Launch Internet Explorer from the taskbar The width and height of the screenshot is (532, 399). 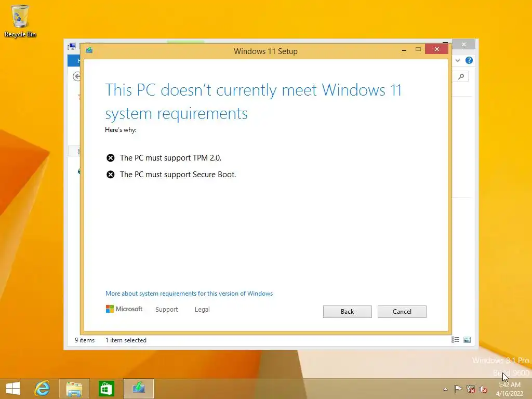43,389
